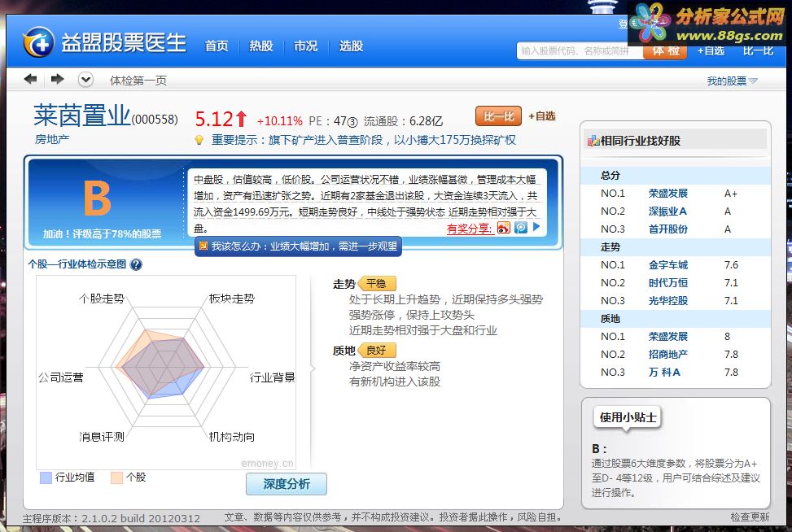Click the 机构动向 radar axis label
This screenshot has height=532, width=792.
pos(232,437)
